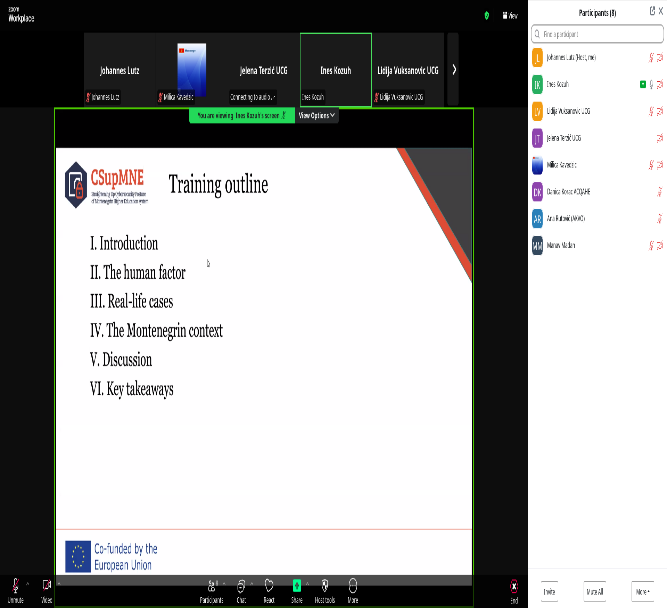Focus the Find a participant search field

click(x=597, y=34)
